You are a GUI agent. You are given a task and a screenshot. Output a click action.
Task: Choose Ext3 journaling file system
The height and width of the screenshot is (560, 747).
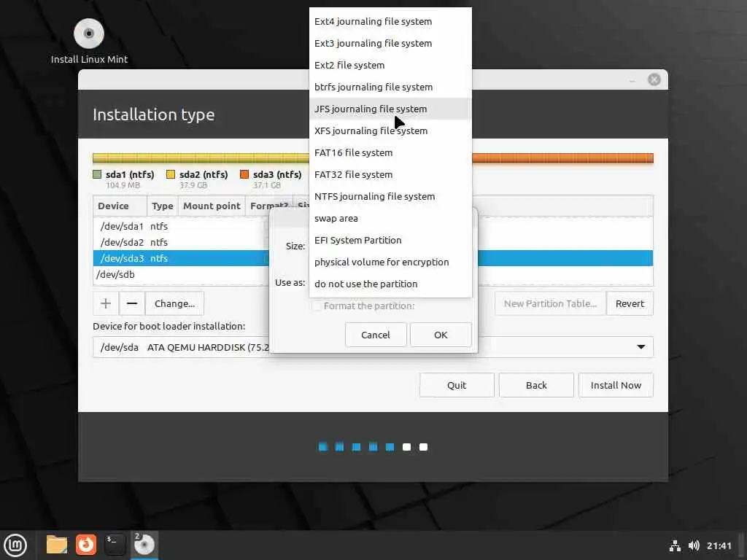[x=390, y=43]
